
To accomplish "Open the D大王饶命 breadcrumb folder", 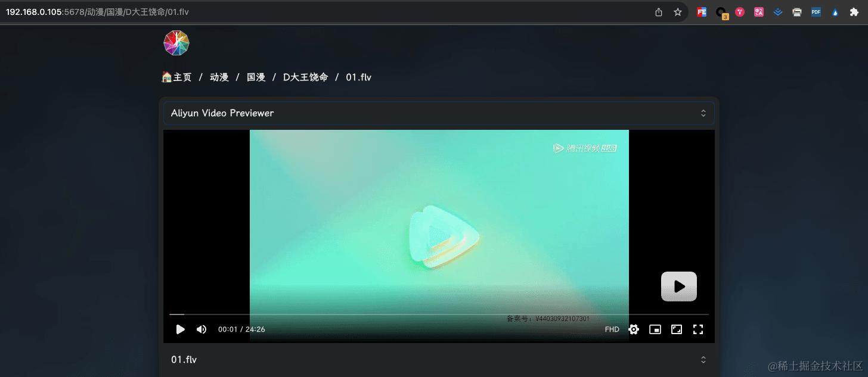I will coord(305,77).
